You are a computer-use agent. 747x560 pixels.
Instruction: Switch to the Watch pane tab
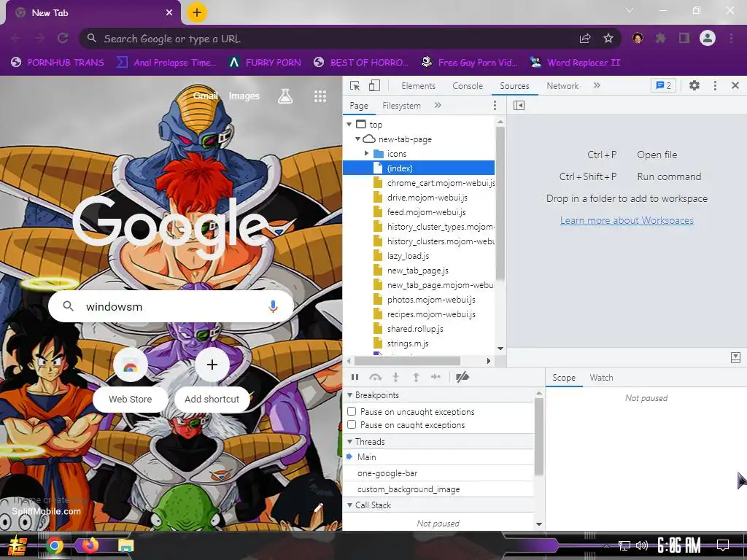click(601, 378)
